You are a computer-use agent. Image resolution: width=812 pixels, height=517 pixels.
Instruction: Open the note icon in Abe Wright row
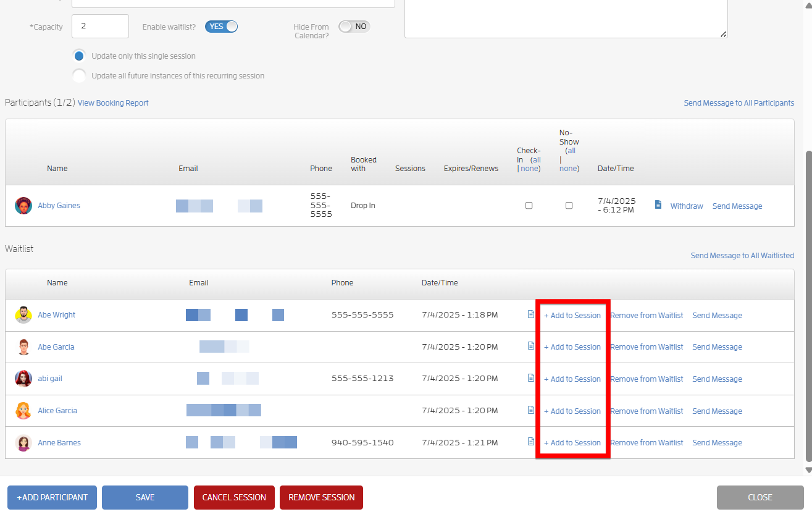(x=531, y=314)
